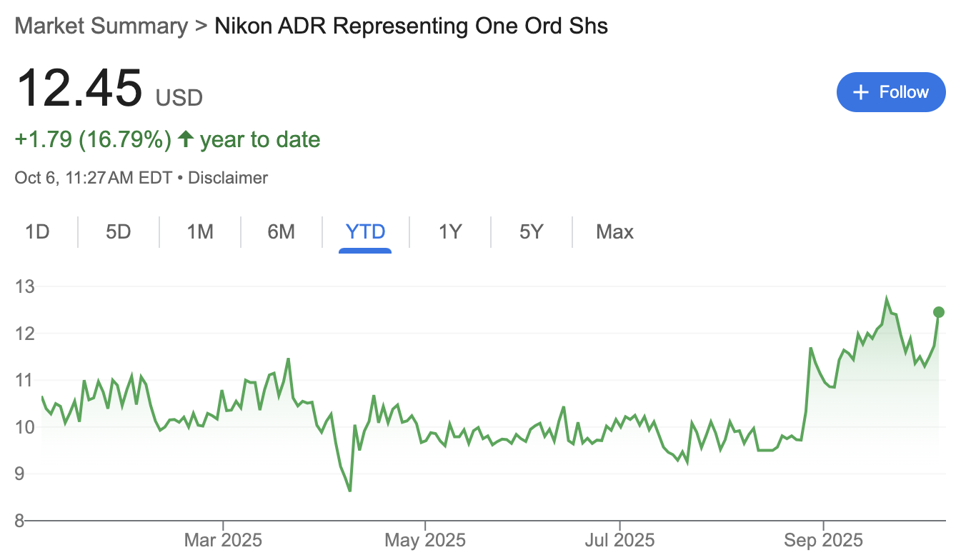Click the Jul 2025 axis label
The image size is (966, 560).
tap(619, 541)
